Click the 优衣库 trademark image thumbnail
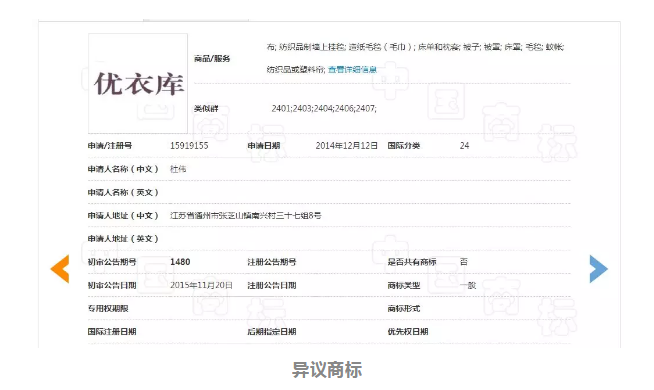Image resolution: width=654 pixels, height=390 pixels. point(138,83)
